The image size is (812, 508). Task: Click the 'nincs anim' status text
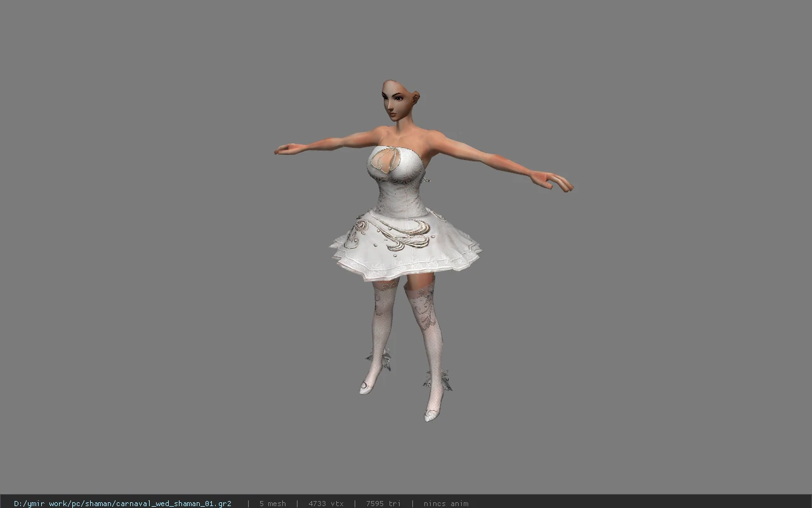(x=446, y=504)
